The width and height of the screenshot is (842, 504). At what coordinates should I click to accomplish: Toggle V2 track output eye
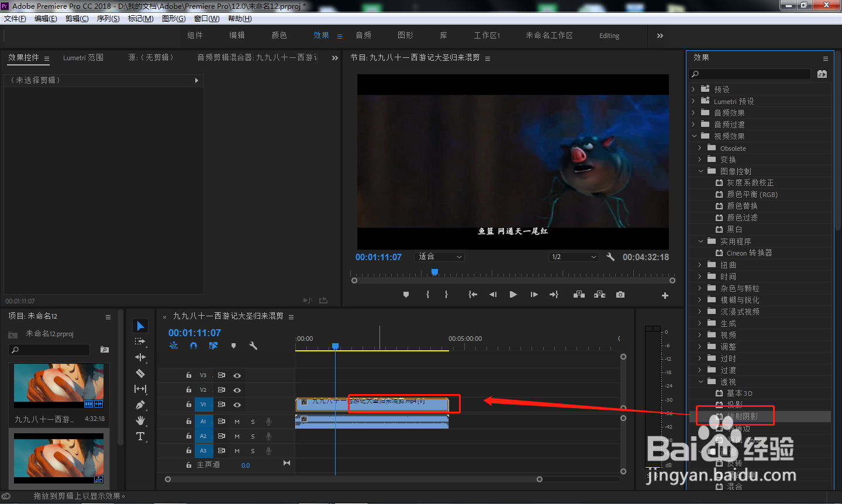pyautogui.click(x=237, y=390)
